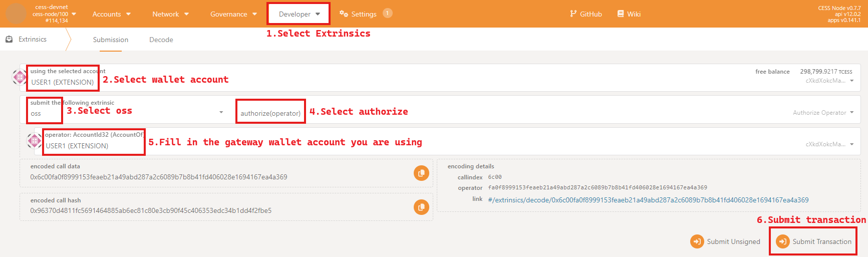Click the GitHub fork icon
The height and width of the screenshot is (257, 868).
[573, 14]
